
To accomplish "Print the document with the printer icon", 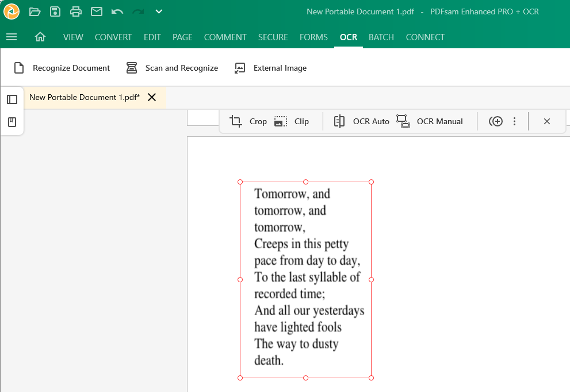I will (x=75, y=11).
